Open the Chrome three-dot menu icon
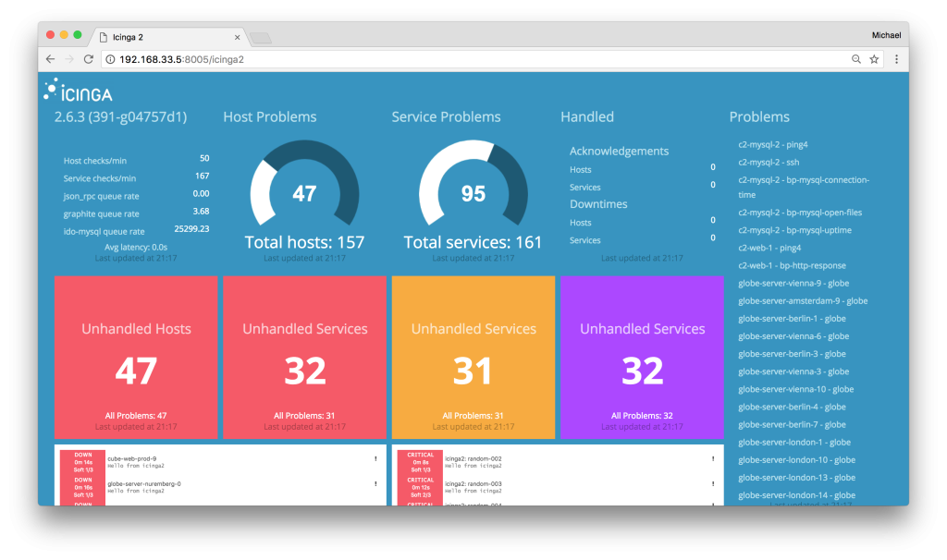 click(x=897, y=58)
